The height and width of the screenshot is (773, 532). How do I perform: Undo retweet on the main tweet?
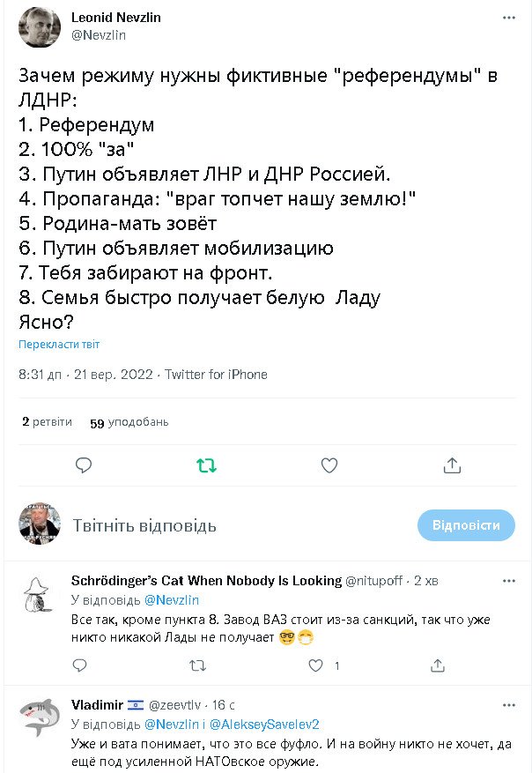pyautogui.click(x=206, y=465)
